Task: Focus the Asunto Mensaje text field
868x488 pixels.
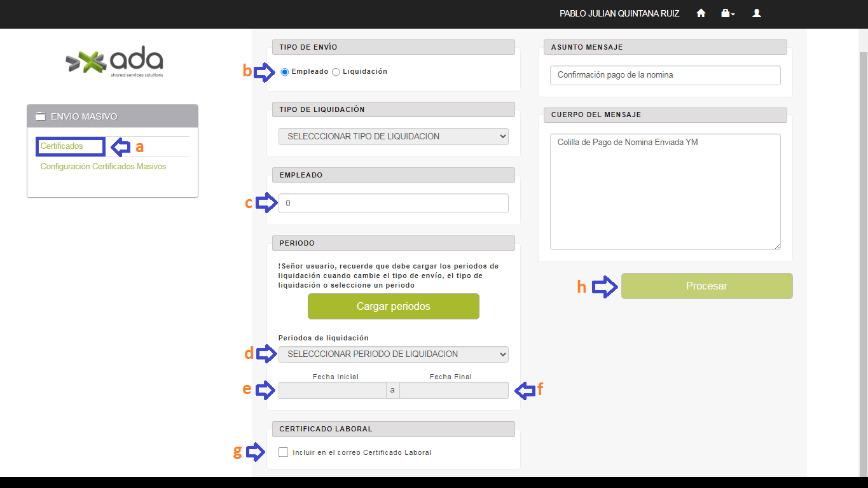Action: 665,75
